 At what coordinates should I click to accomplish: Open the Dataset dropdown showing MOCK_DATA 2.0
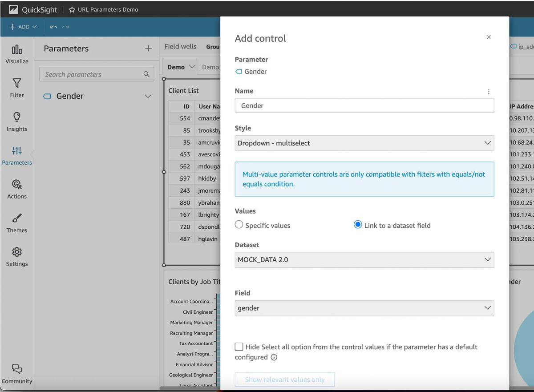pos(364,260)
